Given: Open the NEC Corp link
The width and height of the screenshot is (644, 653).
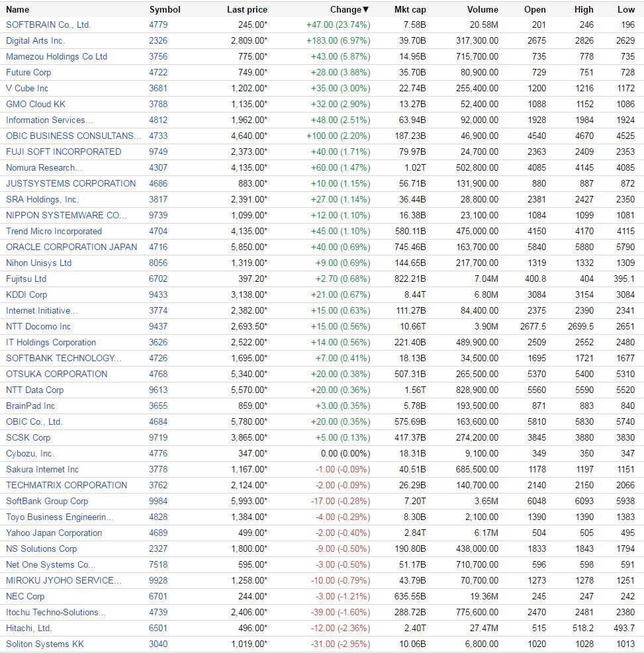Looking at the screenshot, I should coord(25,596).
